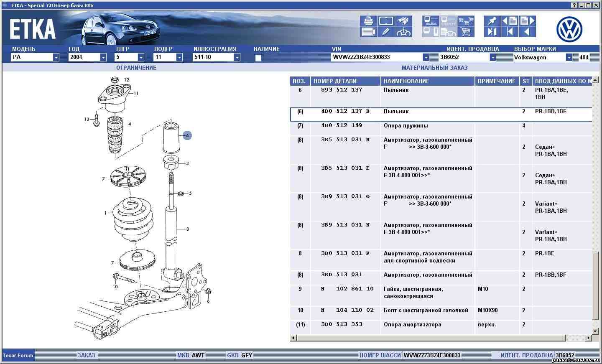602x364 pixels.
Task: Open the binoculars search tool
Action: coord(403,21)
